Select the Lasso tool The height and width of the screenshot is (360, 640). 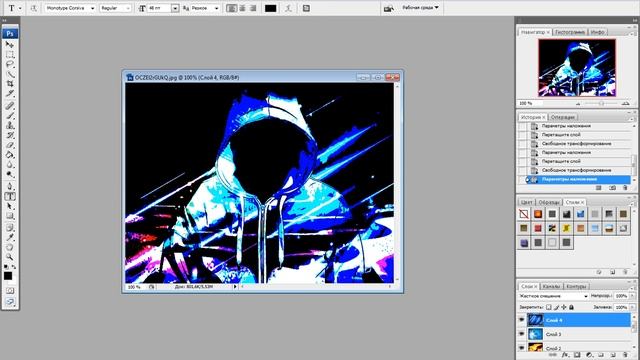tap(10, 64)
